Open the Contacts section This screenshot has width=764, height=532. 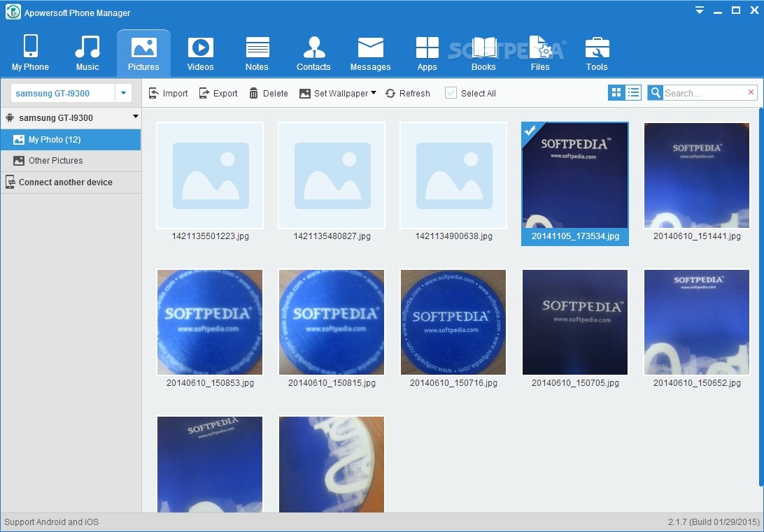point(313,53)
